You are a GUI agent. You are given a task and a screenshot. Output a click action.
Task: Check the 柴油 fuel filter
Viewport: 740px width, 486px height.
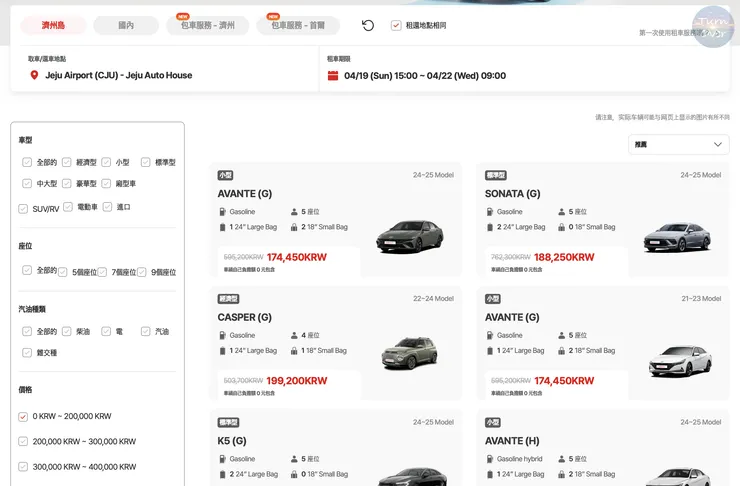click(x=67, y=331)
